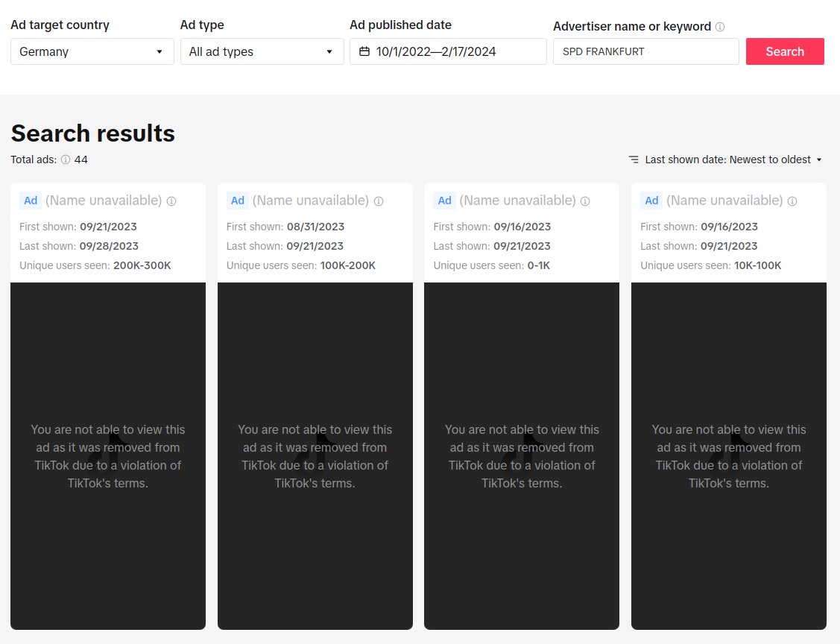840x644 pixels.
Task: Open the Germany target country dropdown
Action: tap(92, 51)
